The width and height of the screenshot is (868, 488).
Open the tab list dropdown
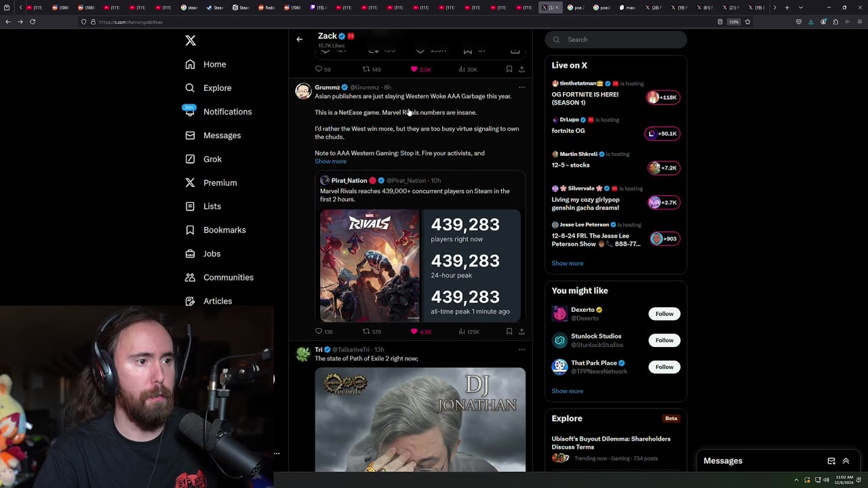pos(800,7)
